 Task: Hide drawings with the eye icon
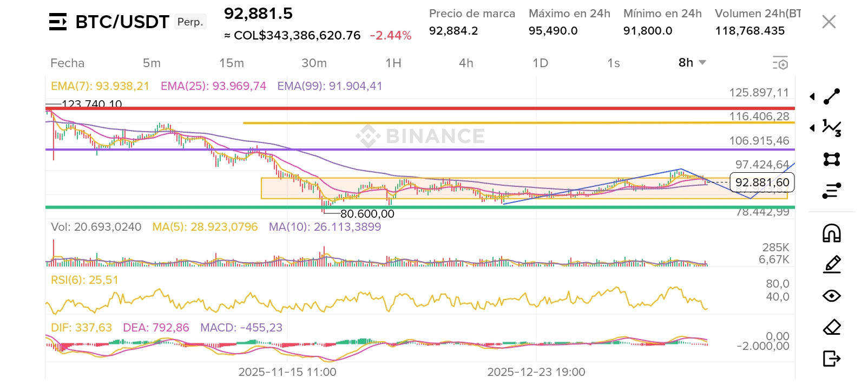(x=832, y=296)
